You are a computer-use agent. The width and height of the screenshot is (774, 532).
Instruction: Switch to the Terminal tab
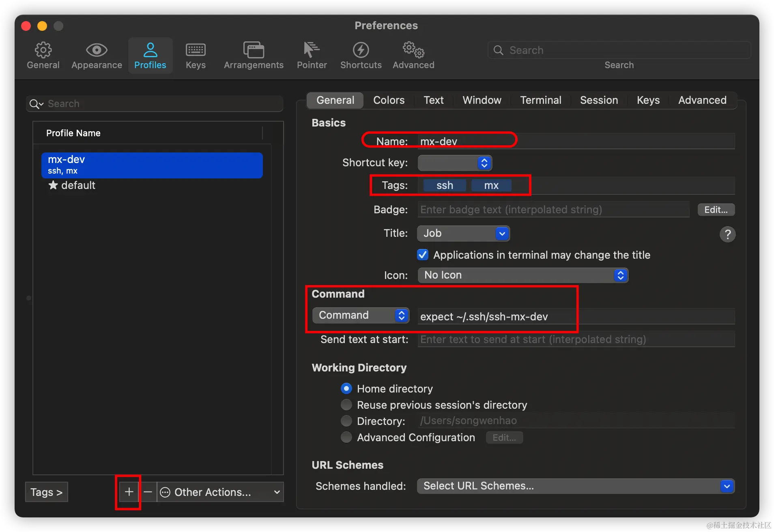(541, 100)
